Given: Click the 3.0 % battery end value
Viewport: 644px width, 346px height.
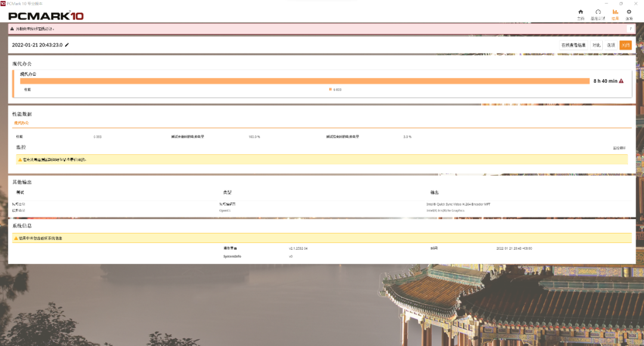Looking at the screenshot, I should [407, 136].
